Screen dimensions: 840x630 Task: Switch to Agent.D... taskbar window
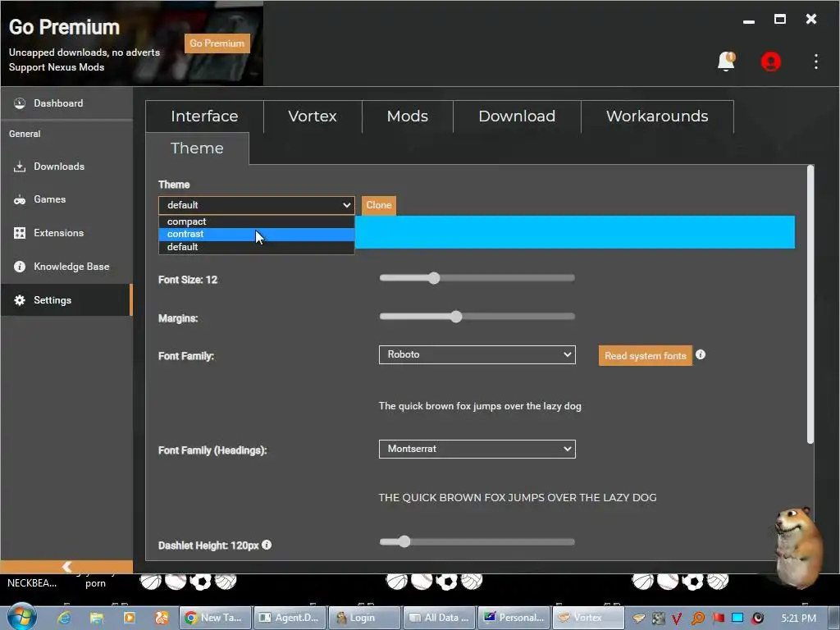290,617
